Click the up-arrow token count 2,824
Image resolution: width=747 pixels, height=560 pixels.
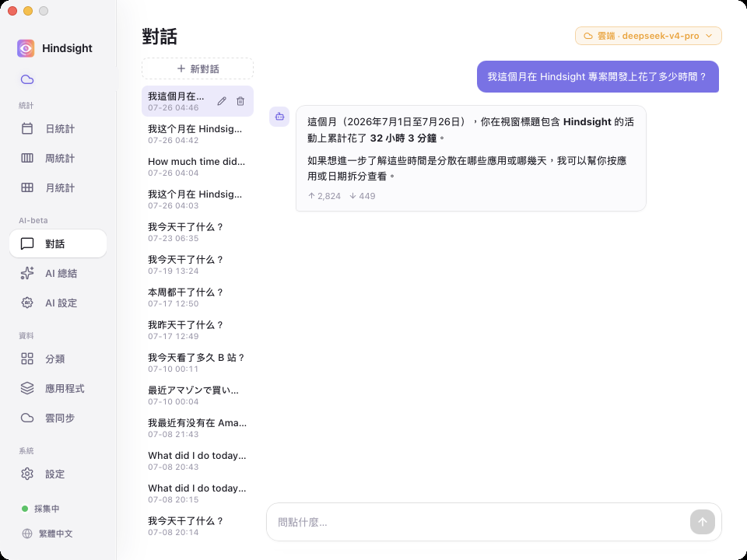click(x=324, y=196)
